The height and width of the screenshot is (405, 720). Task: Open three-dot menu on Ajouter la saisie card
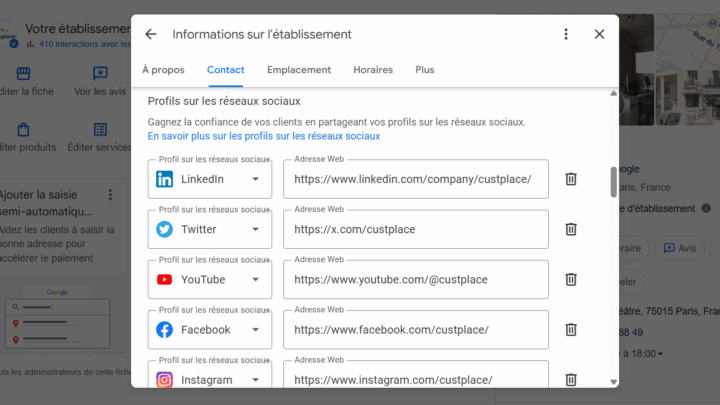[110, 195]
